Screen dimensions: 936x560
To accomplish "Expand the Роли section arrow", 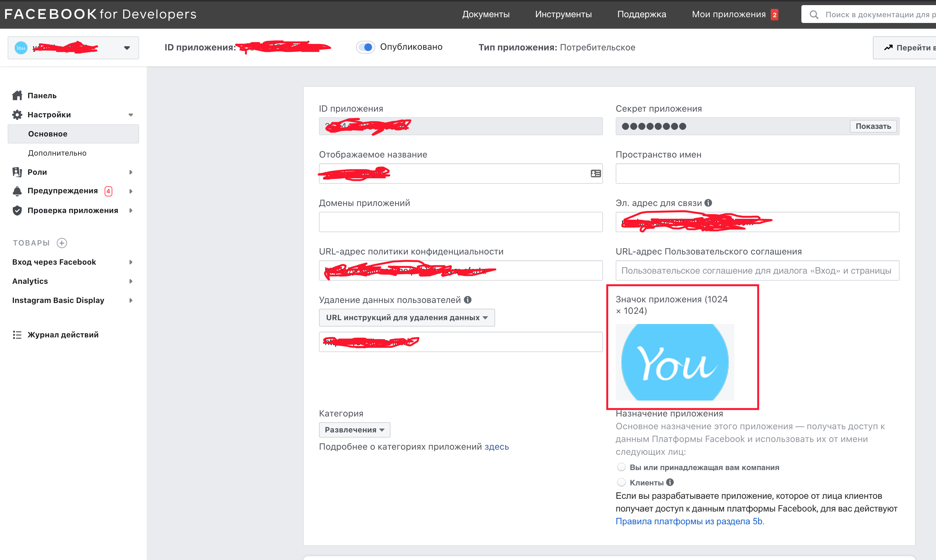I will click(x=130, y=172).
